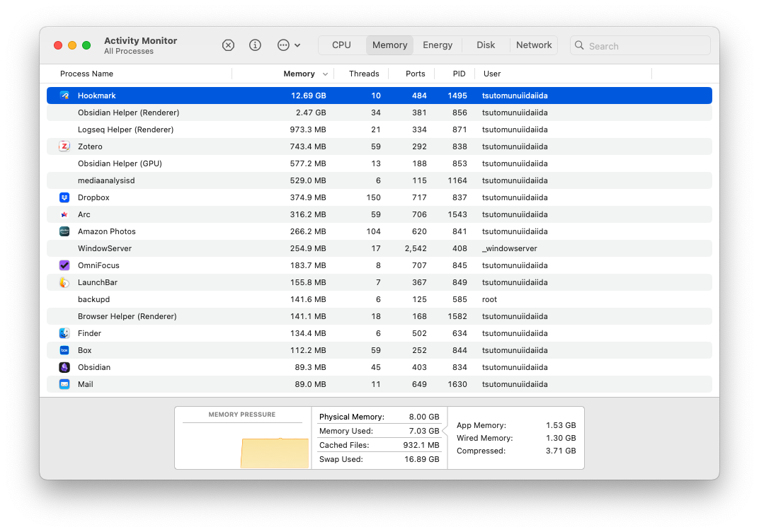Select the Arc process name
This screenshot has height=532, width=759.
pyautogui.click(x=84, y=214)
